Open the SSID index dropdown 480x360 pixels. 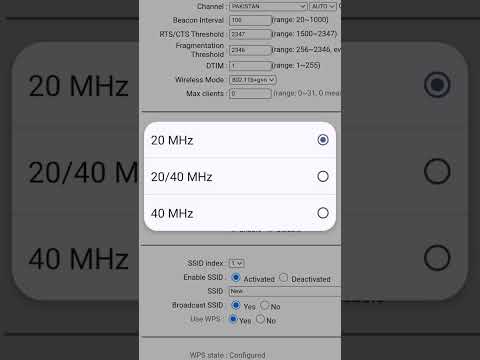coord(237,263)
